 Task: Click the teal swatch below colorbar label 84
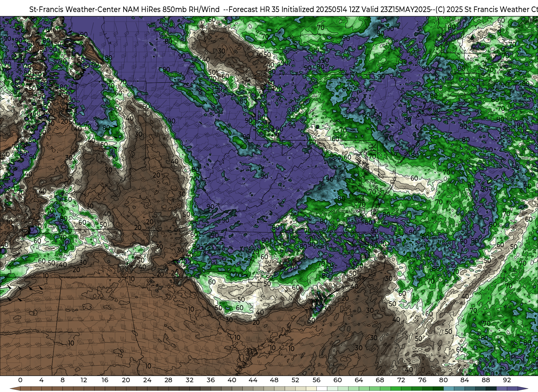click(470, 389)
